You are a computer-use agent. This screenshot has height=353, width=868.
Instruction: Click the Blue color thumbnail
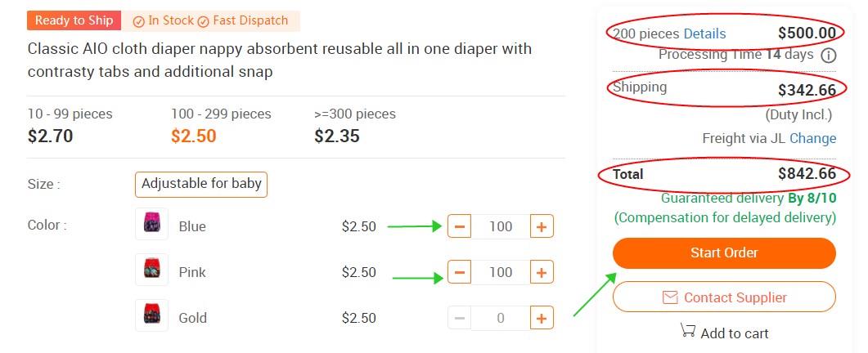click(x=151, y=225)
